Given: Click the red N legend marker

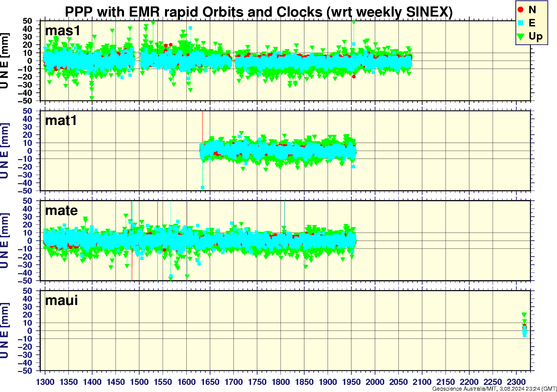Looking at the screenshot, I should point(521,10).
